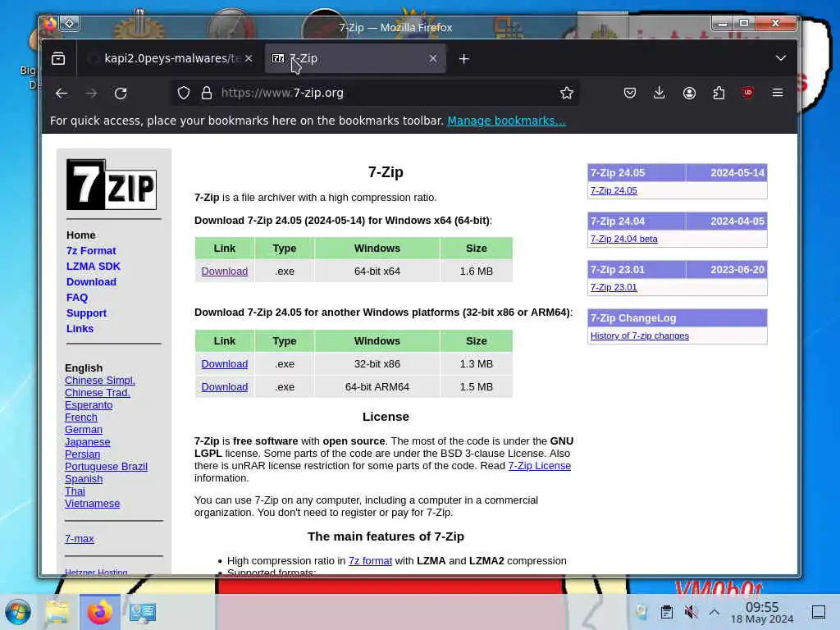This screenshot has width=840, height=630.
Task: Download the 64-bit x64 .exe
Action: [225, 271]
